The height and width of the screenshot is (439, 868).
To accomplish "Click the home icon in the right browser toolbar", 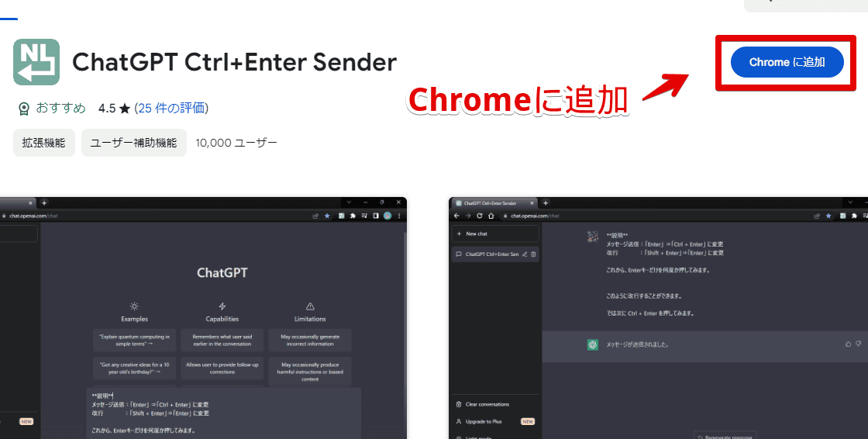I will point(491,216).
